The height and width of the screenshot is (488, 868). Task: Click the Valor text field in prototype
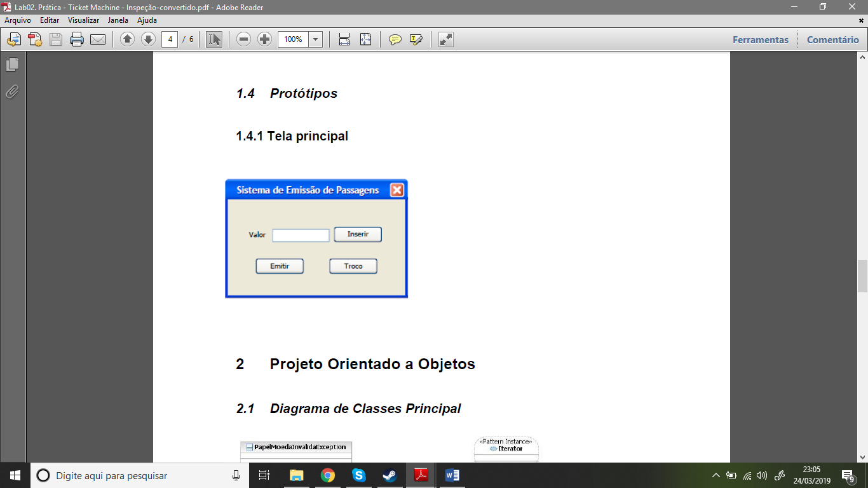coord(301,235)
